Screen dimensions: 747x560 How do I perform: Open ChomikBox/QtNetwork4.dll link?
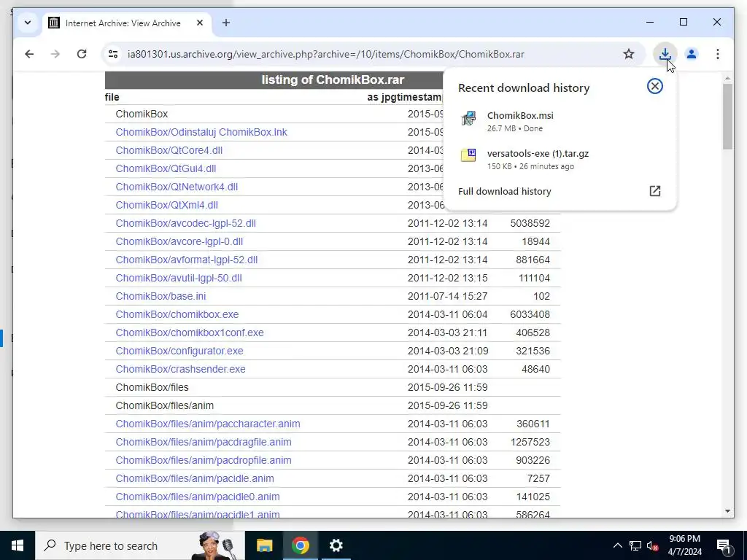coord(177,187)
